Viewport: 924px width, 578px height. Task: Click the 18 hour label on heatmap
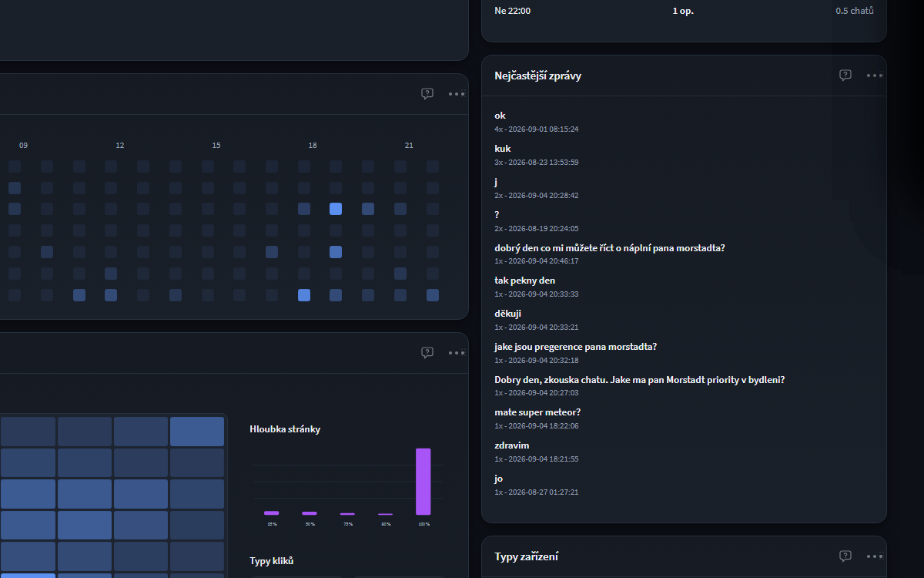pyautogui.click(x=313, y=145)
